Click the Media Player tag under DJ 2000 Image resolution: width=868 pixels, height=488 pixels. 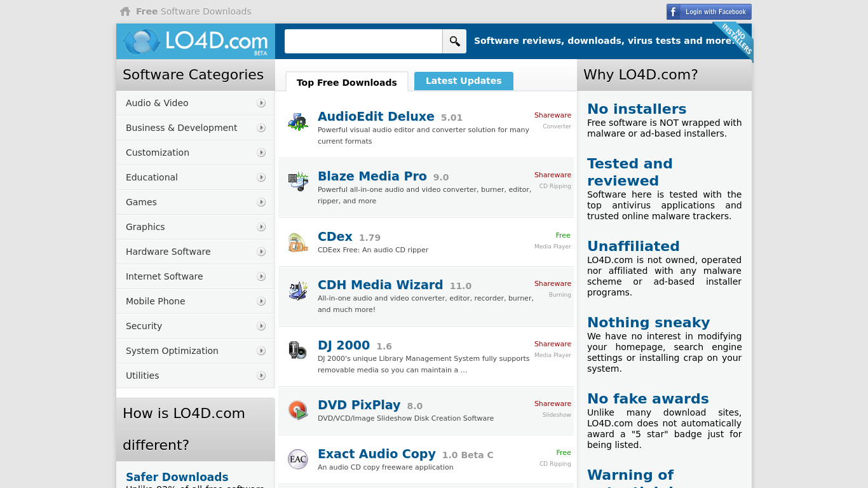[553, 355]
